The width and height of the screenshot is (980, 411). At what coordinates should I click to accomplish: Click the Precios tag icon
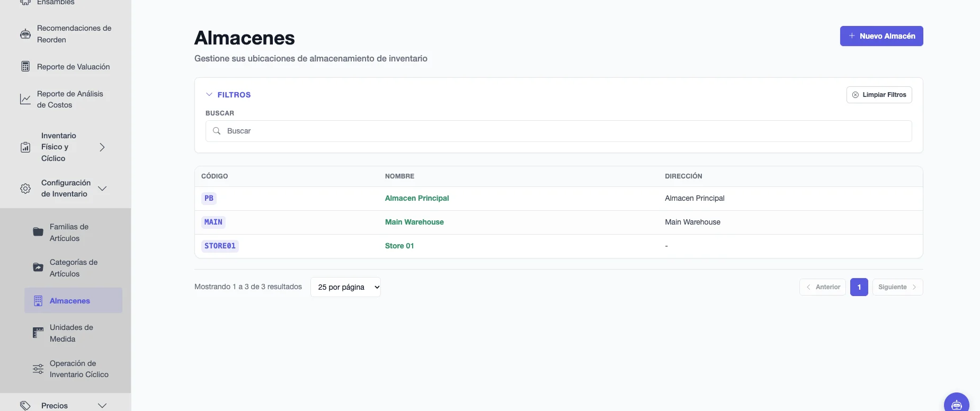coord(25,405)
